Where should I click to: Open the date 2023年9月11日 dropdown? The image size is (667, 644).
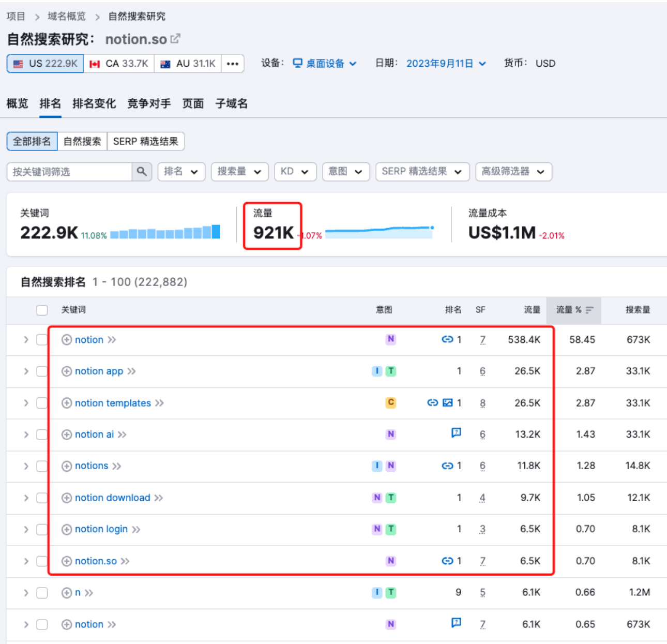point(446,64)
